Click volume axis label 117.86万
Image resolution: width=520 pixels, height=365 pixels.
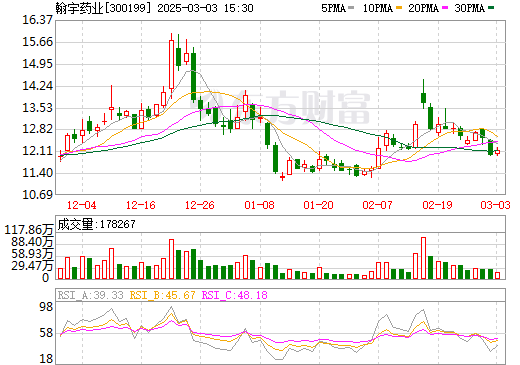click(29, 230)
